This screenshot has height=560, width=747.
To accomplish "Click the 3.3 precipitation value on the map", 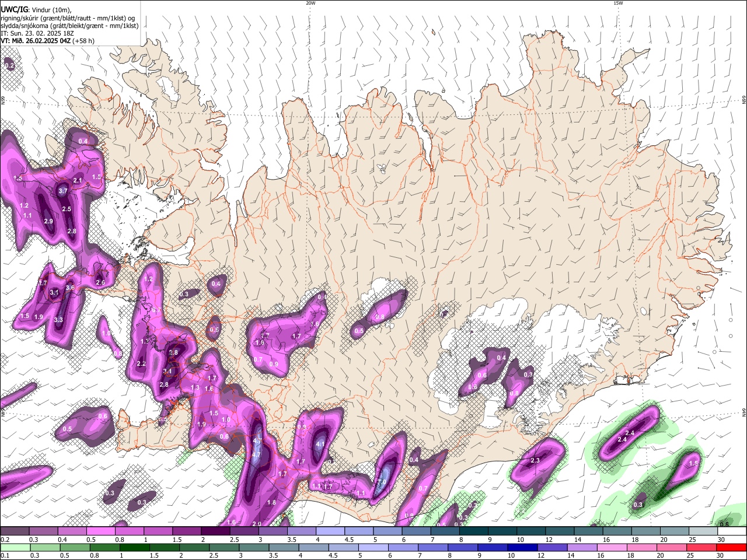I will (58, 320).
